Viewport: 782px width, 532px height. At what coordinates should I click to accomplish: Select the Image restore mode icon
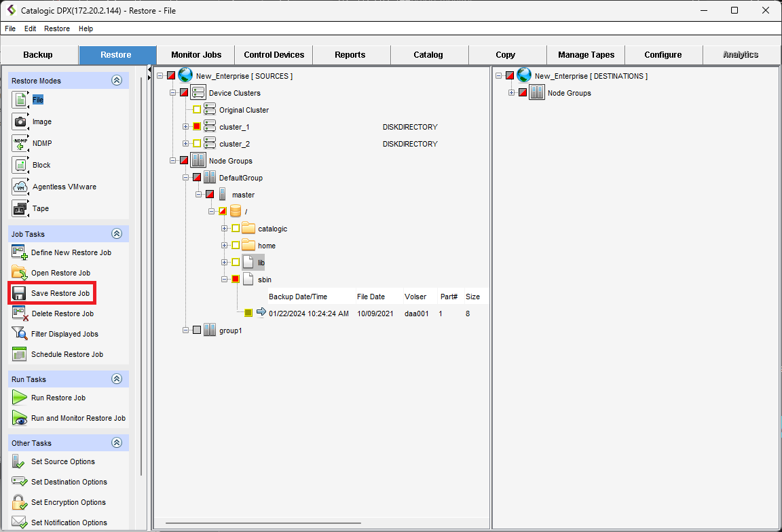(x=20, y=121)
